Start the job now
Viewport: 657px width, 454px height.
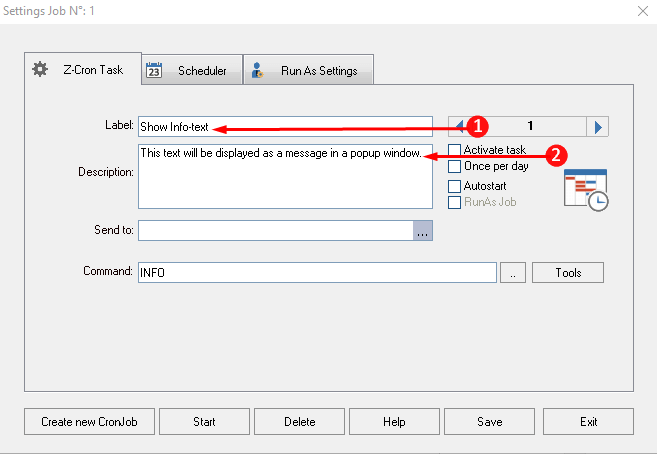[x=204, y=422]
